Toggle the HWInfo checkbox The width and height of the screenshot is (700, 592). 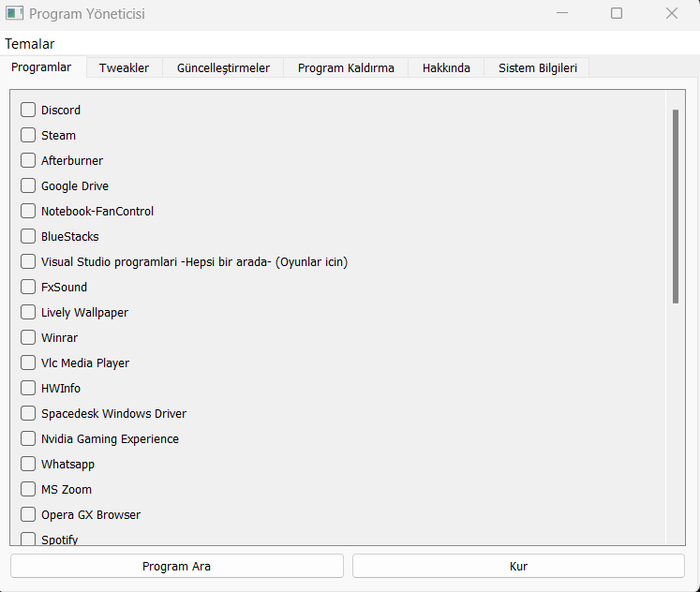click(x=28, y=388)
